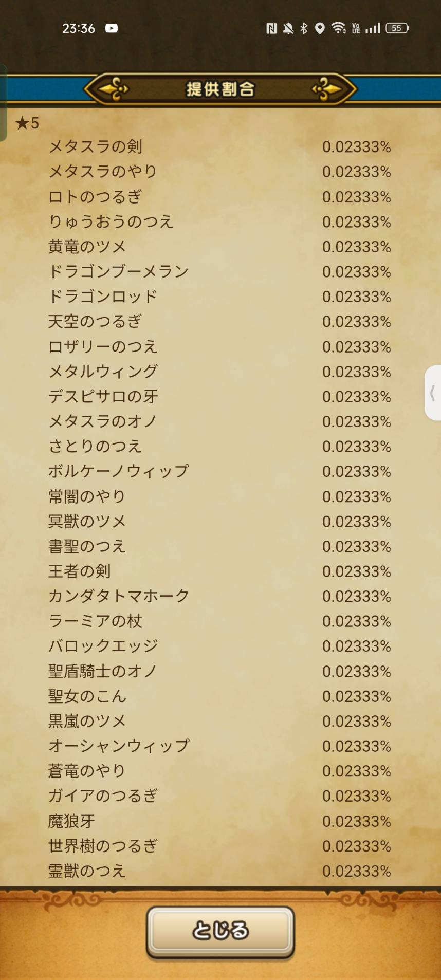The height and width of the screenshot is (980, 441).
Task: Tap the 王者の剣 list row
Action: click(79, 571)
